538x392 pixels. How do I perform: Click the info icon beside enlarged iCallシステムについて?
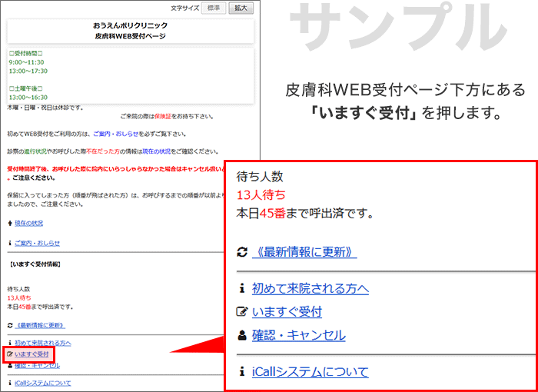point(242,372)
